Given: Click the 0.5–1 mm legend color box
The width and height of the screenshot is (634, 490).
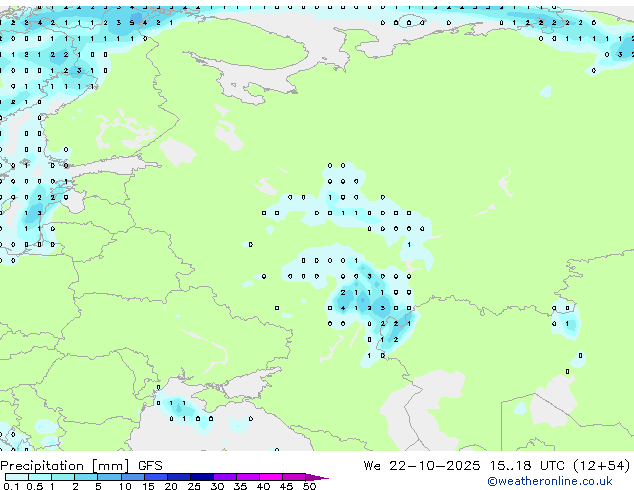Looking at the screenshot, I should (x=40, y=477).
